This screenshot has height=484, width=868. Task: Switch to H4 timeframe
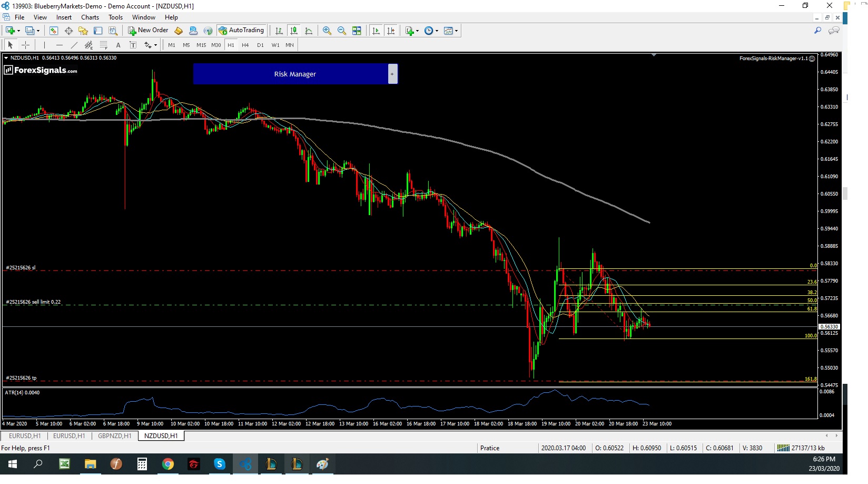point(245,45)
